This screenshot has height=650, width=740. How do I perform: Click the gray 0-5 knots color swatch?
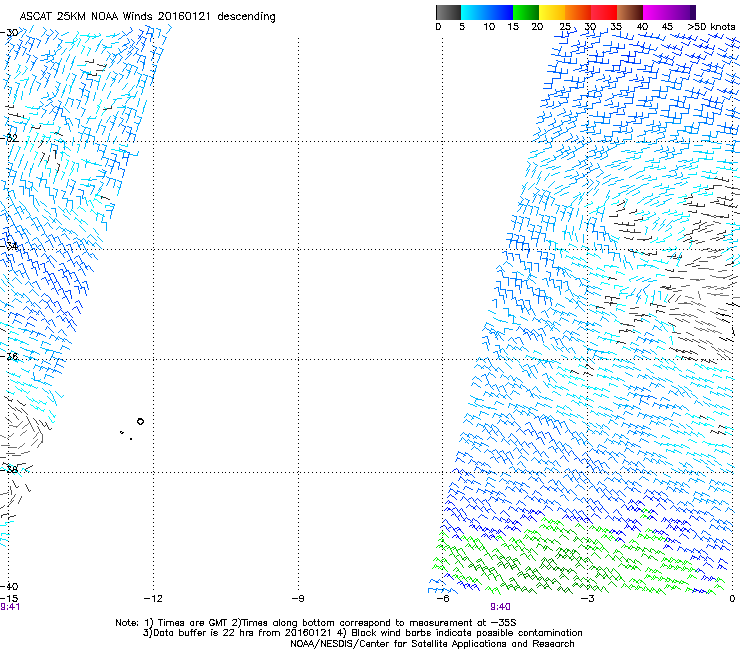pos(449,12)
